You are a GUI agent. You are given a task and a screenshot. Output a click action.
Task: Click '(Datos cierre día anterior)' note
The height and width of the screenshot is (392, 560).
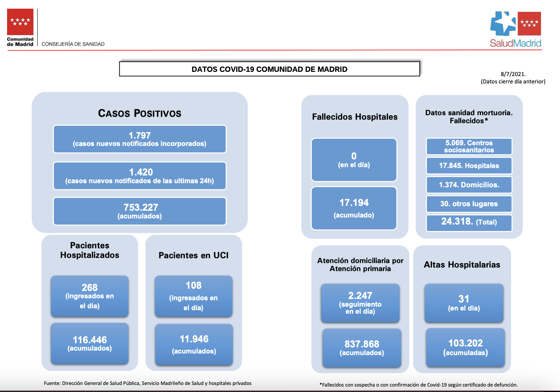[513, 81]
